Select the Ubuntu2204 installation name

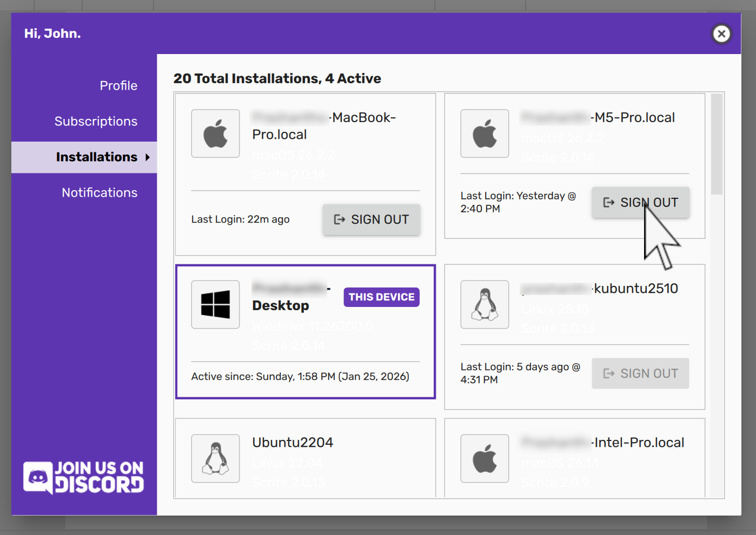click(x=293, y=443)
